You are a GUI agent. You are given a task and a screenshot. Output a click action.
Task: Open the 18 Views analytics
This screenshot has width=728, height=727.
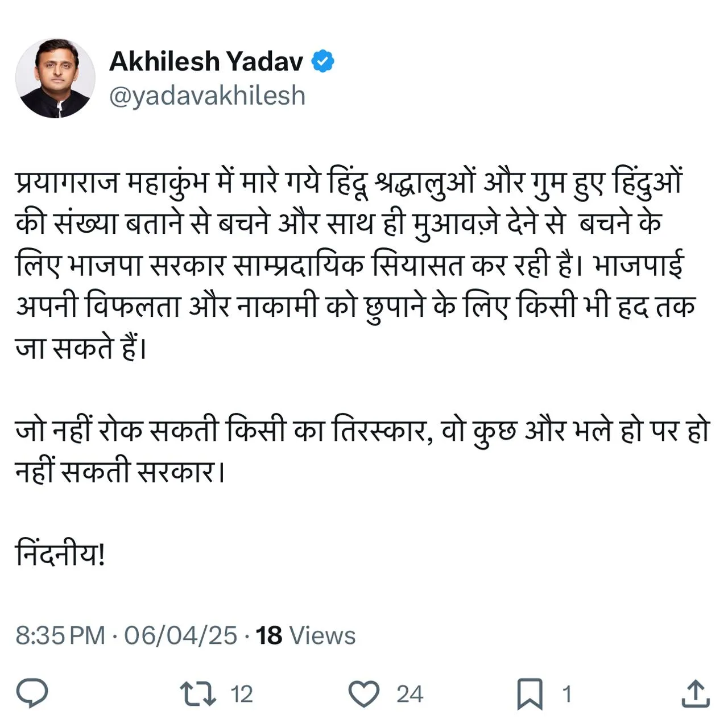tap(305, 635)
